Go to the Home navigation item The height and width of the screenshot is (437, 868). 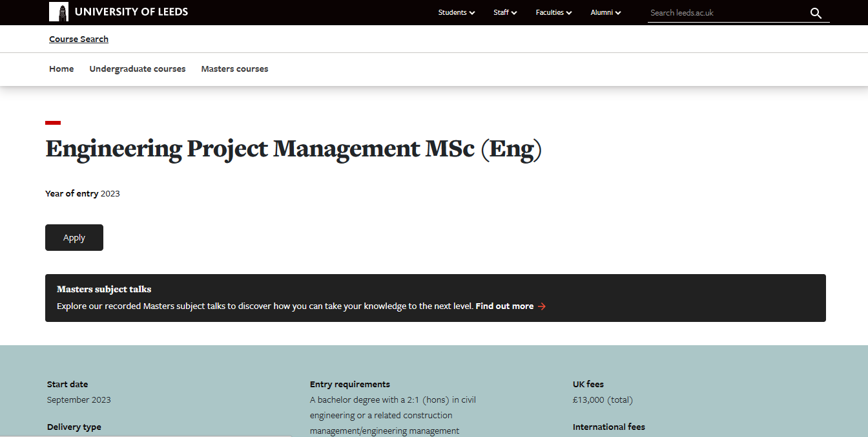(61, 69)
